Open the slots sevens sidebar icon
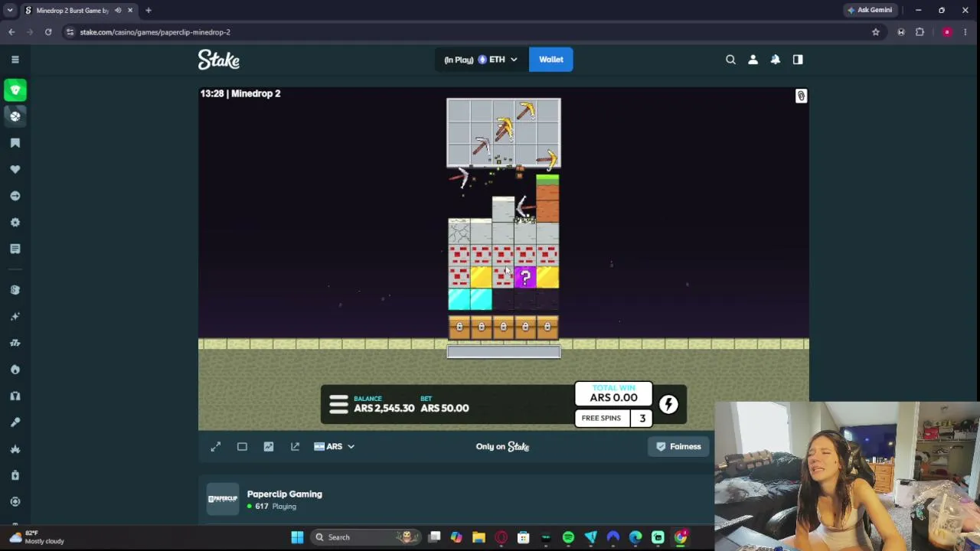The height and width of the screenshot is (551, 980). (x=15, y=343)
